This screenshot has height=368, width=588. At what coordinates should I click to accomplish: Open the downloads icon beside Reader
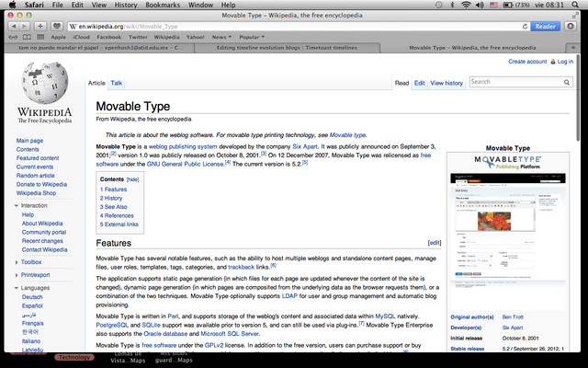coord(571,27)
